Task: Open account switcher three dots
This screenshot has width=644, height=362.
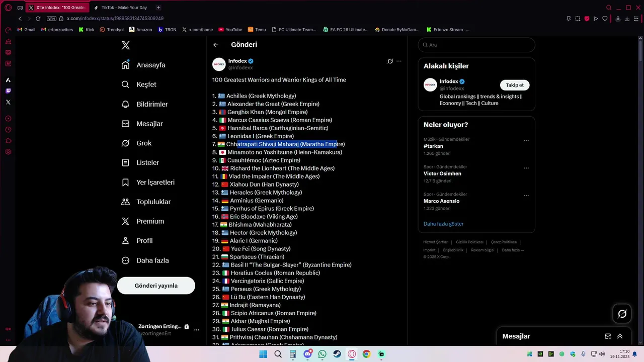Action: [197, 330]
